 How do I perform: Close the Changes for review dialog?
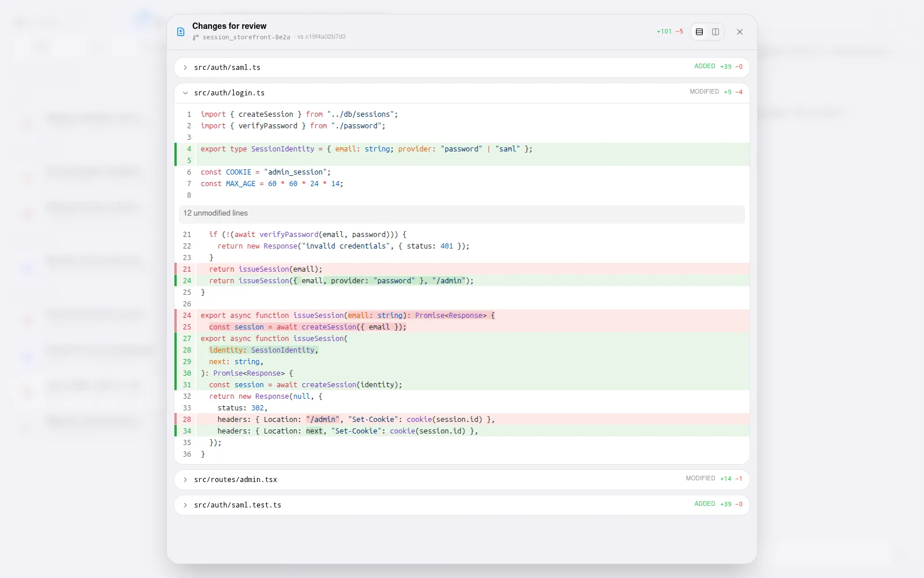(x=740, y=32)
